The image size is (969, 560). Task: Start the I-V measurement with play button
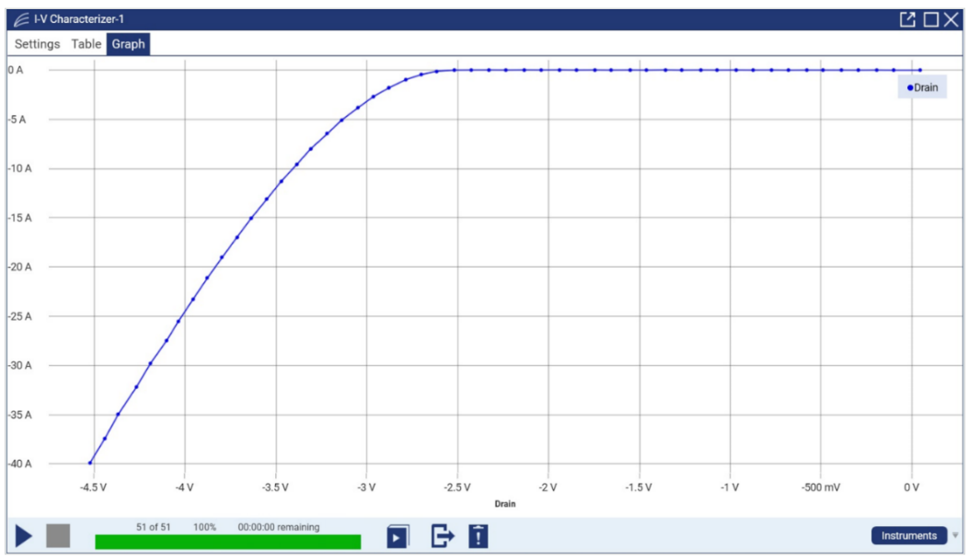tap(25, 536)
